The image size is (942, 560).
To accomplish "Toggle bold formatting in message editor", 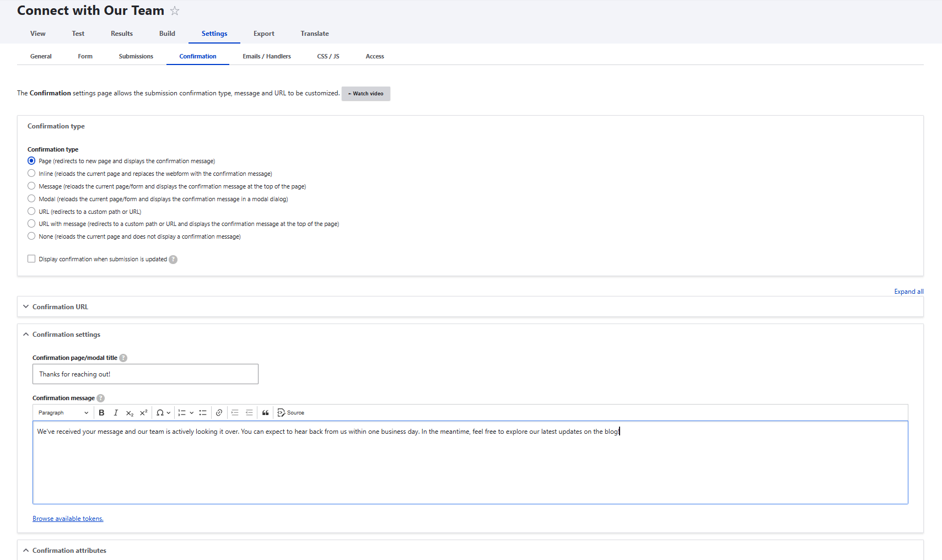I will point(101,412).
